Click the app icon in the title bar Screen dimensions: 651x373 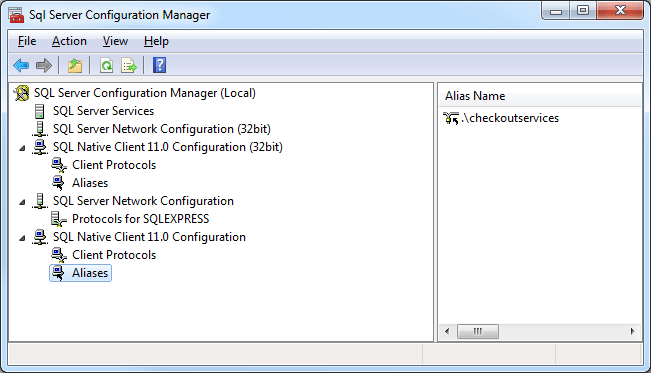click(16, 15)
